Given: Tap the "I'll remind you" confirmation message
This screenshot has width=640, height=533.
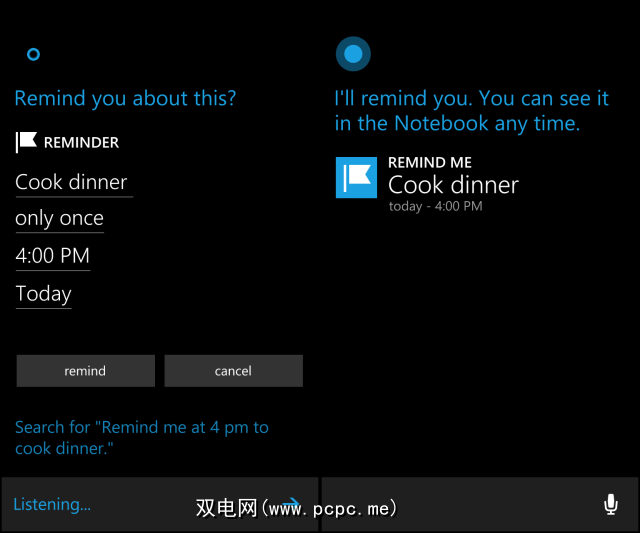Looking at the screenshot, I should [x=471, y=111].
